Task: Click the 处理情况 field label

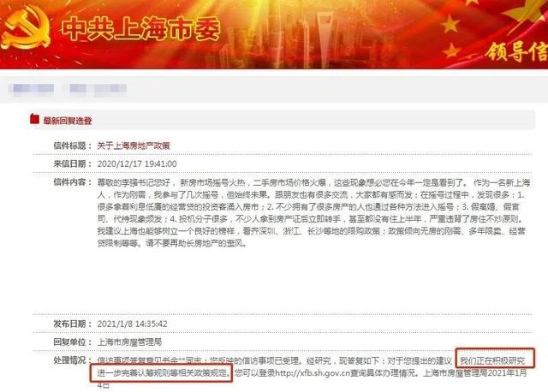Action: (x=73, y=360)
